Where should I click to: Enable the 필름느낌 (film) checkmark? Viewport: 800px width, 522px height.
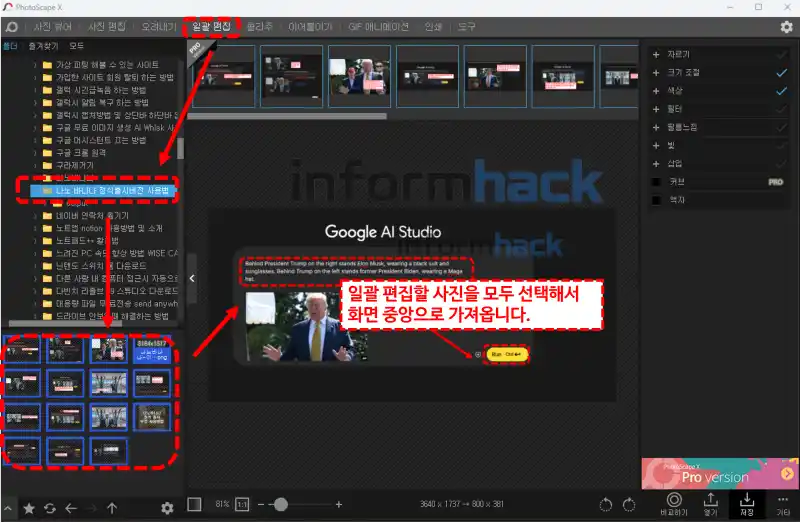(781, 128)
